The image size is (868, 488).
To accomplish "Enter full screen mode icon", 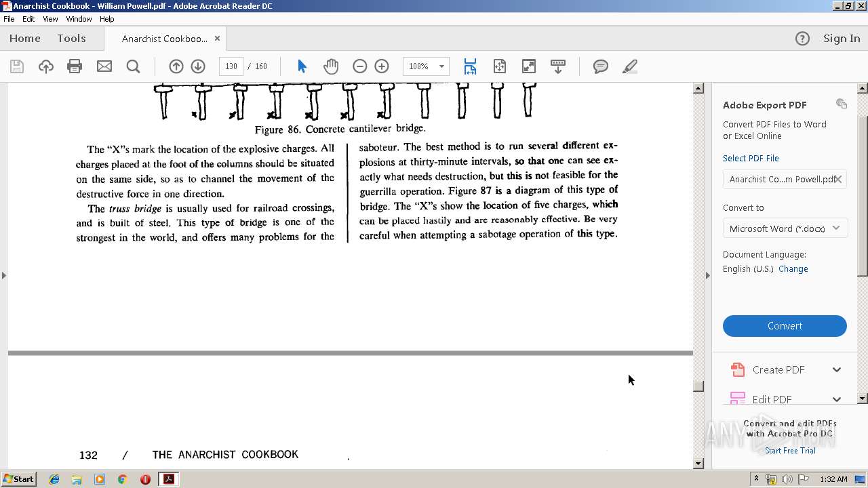I will [x=528, y=66].
